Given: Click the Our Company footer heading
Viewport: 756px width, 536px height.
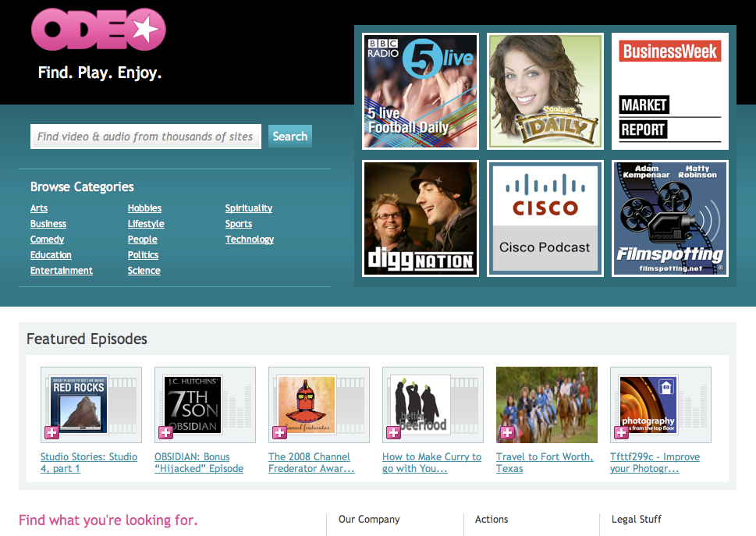Looking at the screenshot, I should pyautogui.click(x=369, y=519).
